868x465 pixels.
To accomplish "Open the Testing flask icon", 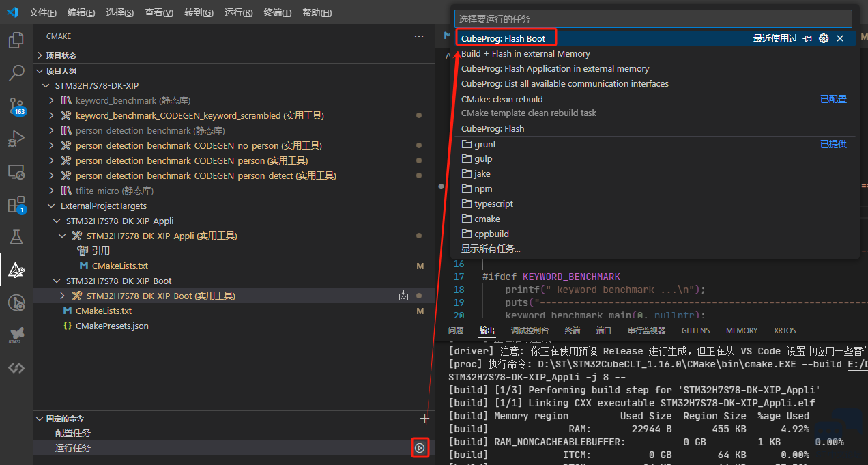I will click(x=16, y=237).
